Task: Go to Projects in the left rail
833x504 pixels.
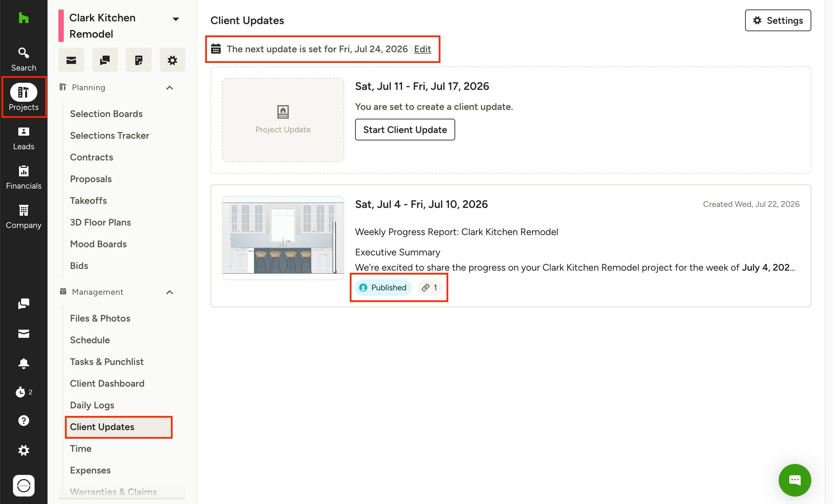Action: [23, 97]
